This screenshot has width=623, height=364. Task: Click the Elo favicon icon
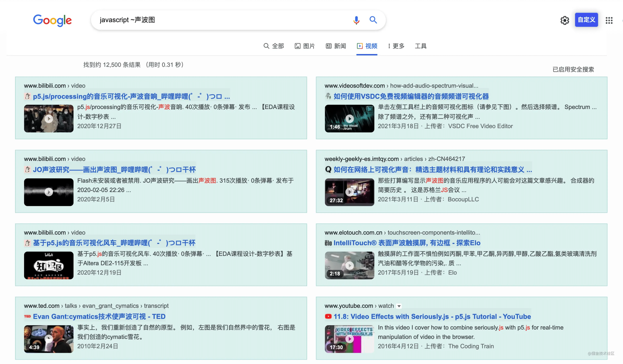click(328, 243)
